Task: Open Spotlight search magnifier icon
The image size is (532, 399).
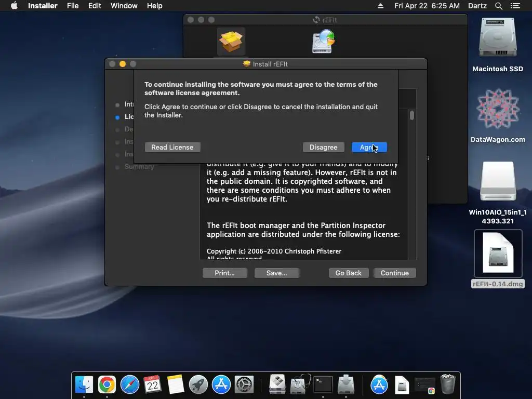Action: point(498,6)
